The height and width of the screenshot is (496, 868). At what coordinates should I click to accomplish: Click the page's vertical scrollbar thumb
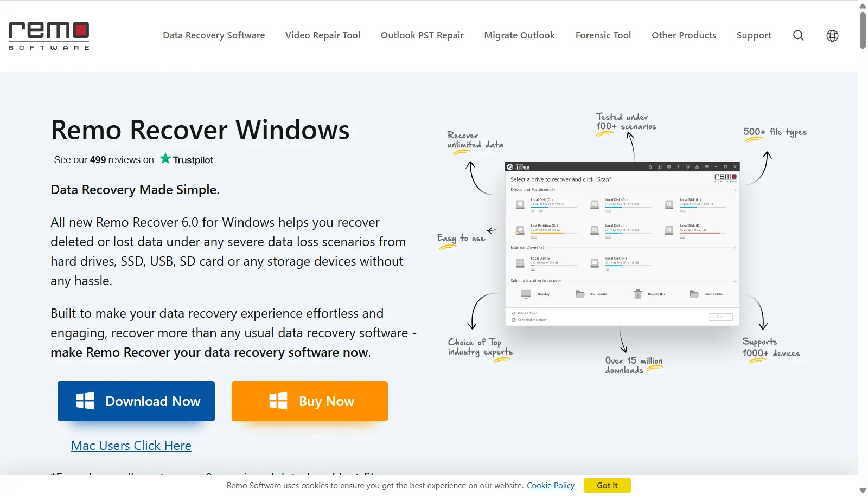[863, 30]
